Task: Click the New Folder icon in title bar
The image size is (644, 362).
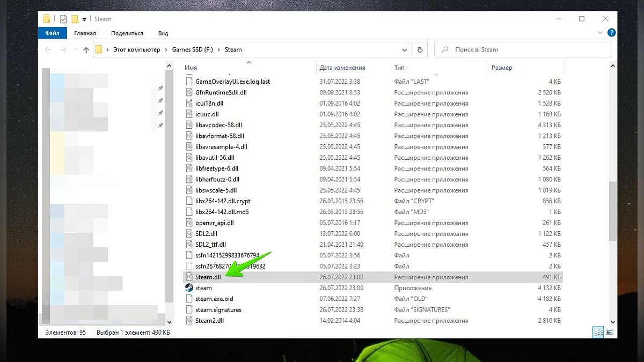Action: [x=75, y=19]
